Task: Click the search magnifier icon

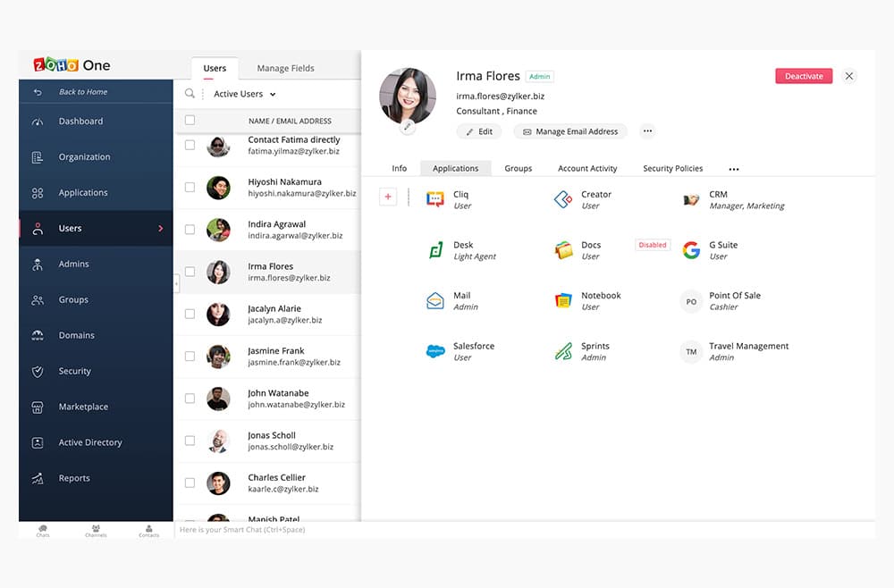Action: pyautogui.click(x=190, y=94)
